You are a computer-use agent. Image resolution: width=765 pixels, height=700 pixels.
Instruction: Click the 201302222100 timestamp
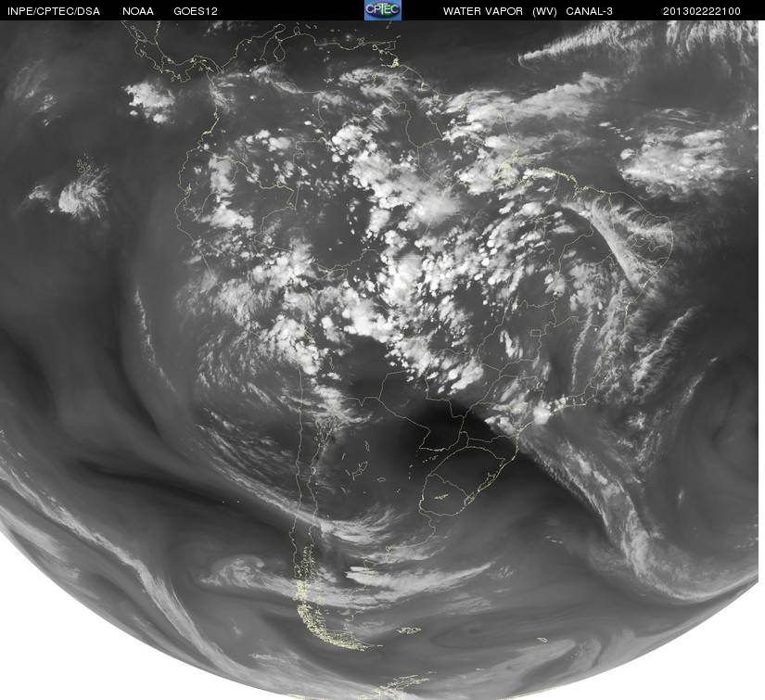(702, 11)
